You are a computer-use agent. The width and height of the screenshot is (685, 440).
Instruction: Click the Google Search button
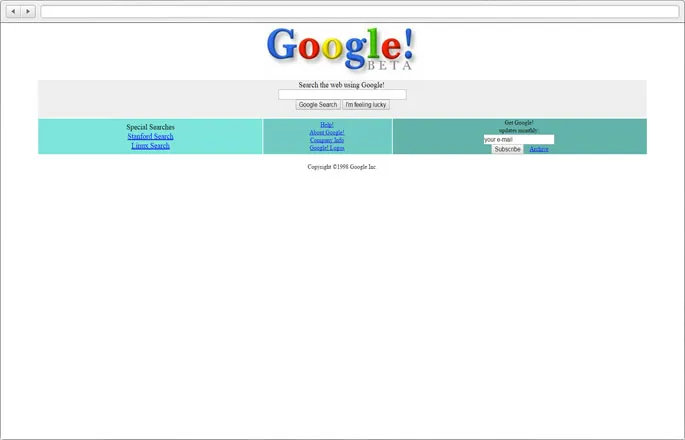point(318,105)
